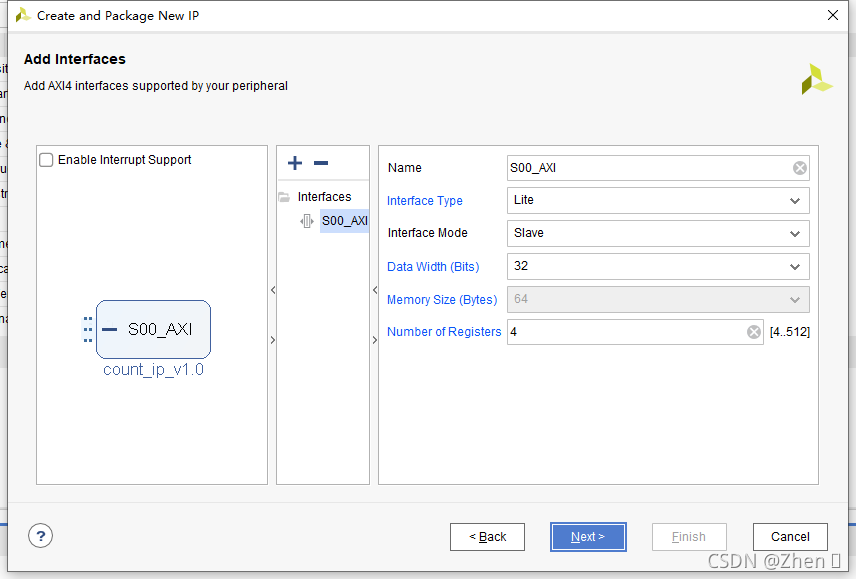
Task: Open the Interface Type Lite dropdown
Action: coord(658,200)
